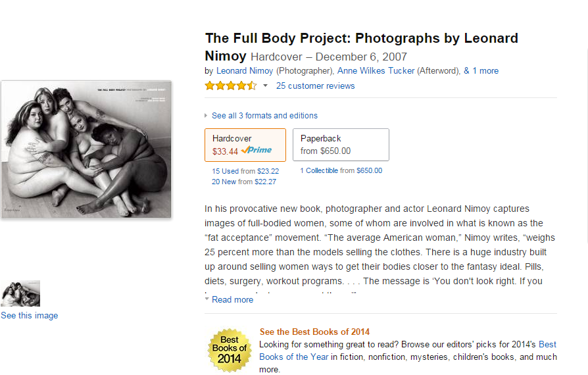The height and width of the screenshot is (375, 588).
Task: Show additional contributors via & 1 more
Action: coord(481,71)
